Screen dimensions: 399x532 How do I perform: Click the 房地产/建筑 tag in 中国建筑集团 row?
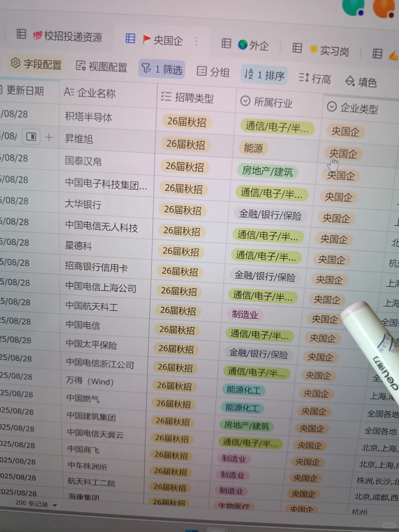coord(246,425)
